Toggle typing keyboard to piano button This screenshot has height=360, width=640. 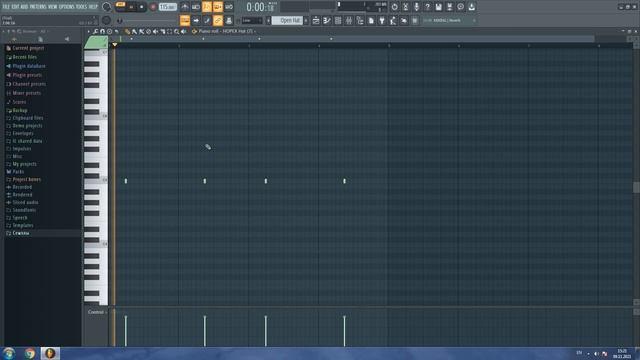click(x=185, y=20)
